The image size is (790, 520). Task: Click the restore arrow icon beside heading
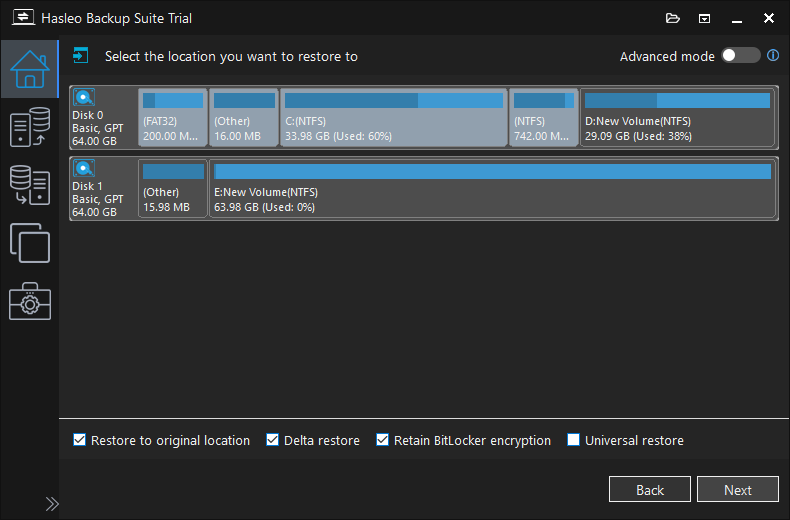coord(81,55)
